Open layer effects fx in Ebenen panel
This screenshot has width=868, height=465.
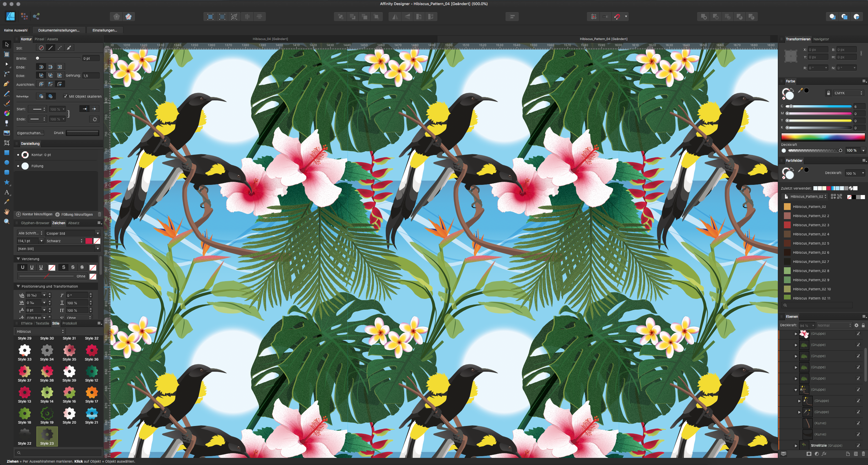tap(824, 454)
